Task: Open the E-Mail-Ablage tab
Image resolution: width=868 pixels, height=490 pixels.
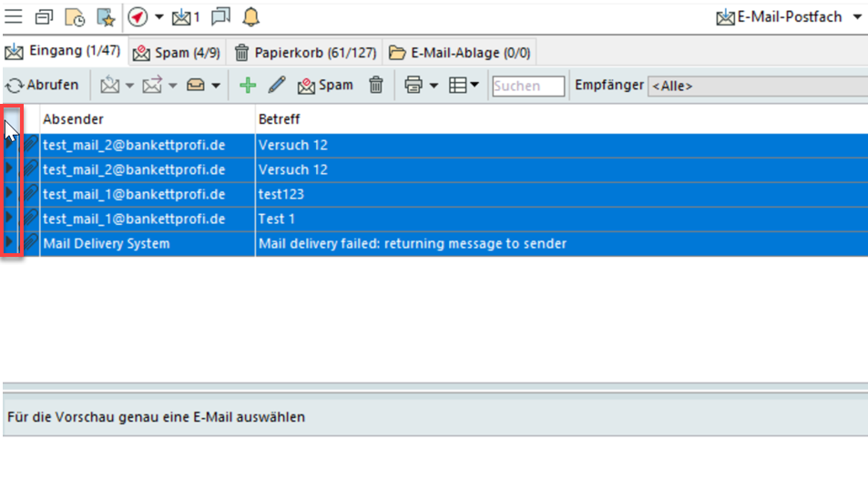Action: tap(460, 53)
